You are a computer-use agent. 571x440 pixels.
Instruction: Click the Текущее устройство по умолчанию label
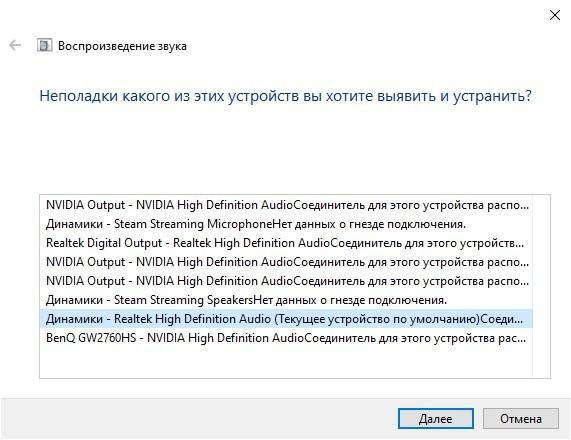pos(377,319)
